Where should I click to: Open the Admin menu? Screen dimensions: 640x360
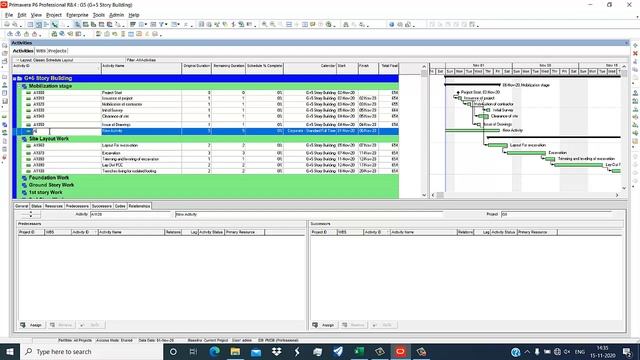pos(117,15)
